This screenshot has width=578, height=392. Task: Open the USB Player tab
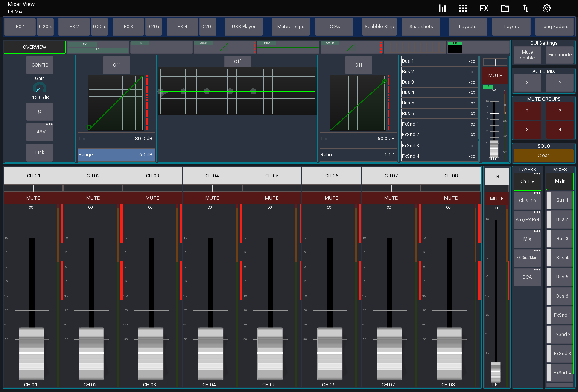click(x=243, y=27)
